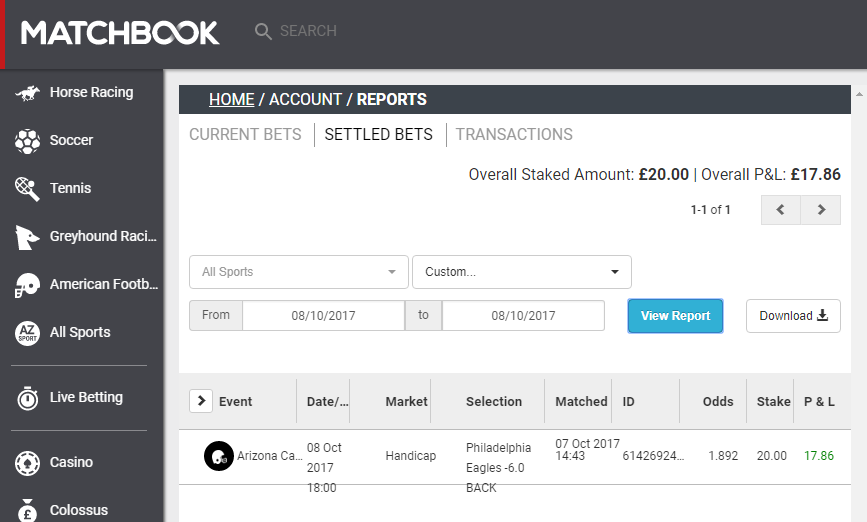This screenshot has height=522, width=867.
Task: Expand the All Sports filter dropdown
Action: pos(299,272)
